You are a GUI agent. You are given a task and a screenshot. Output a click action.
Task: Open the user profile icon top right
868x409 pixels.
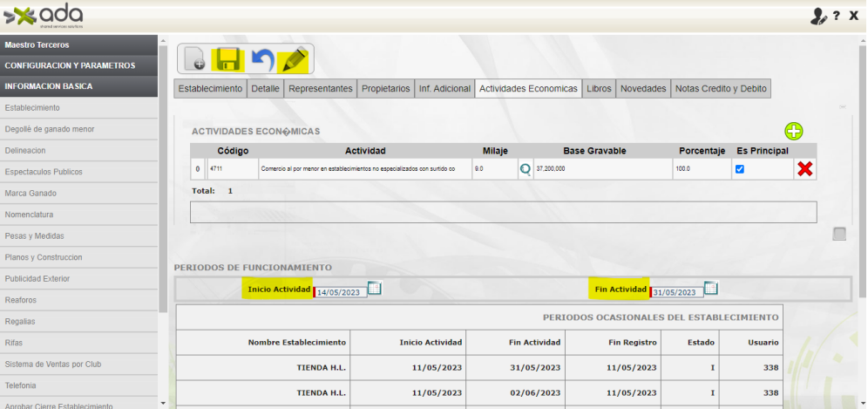click(818, 17)
